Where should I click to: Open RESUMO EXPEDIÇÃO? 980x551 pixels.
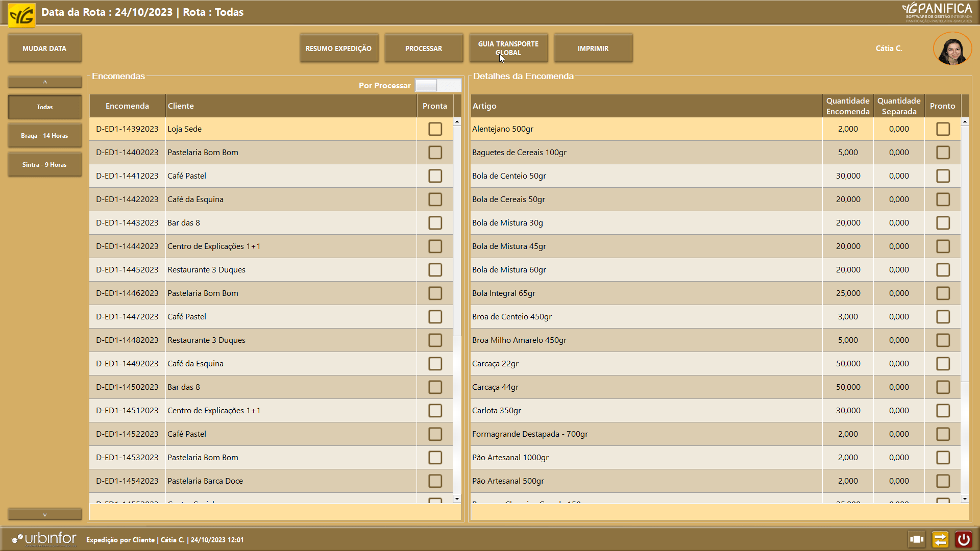(338, 48)
